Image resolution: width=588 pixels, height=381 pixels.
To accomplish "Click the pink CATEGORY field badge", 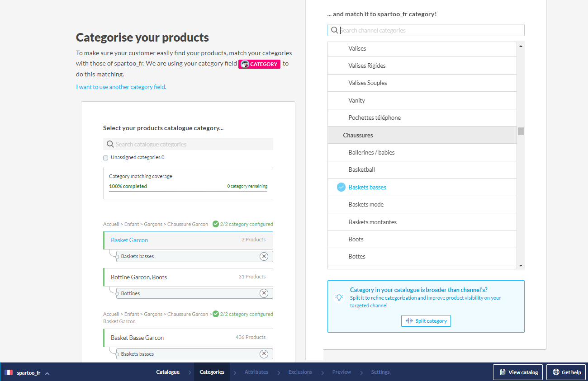I will click(x=260, y=64).
